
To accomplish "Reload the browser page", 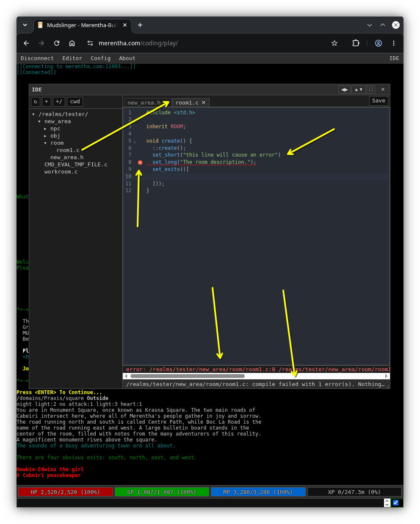I will point(57,43).
